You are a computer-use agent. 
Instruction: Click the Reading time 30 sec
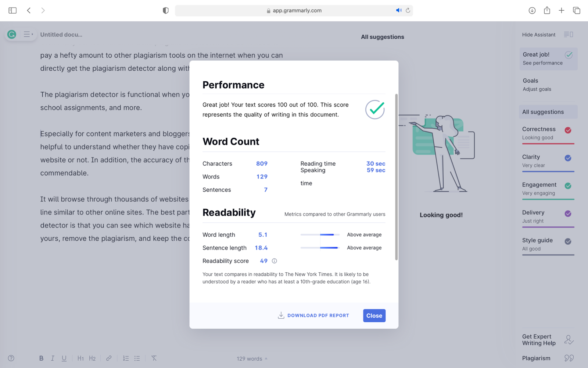pyautogui.click(x=376, y=163)
